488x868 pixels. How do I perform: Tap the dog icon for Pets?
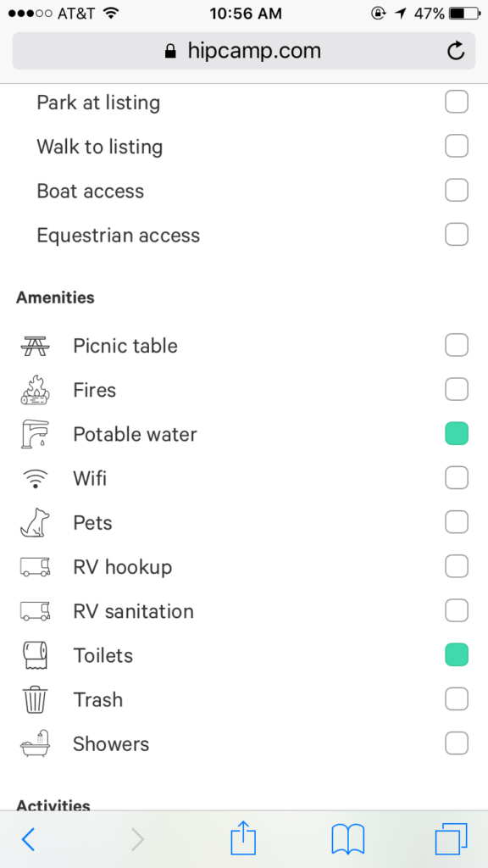pyautogui.click(x=35, y=522)
